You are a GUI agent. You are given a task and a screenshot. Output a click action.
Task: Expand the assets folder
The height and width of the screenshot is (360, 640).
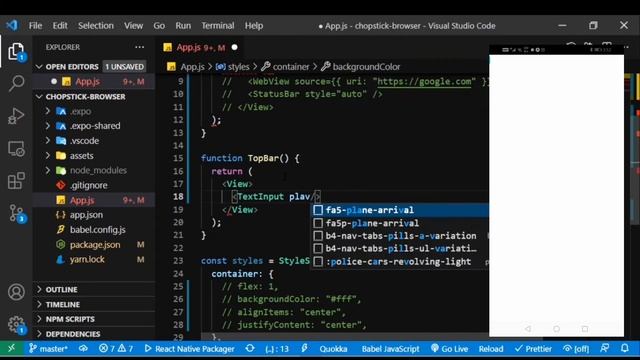point(48,156)
